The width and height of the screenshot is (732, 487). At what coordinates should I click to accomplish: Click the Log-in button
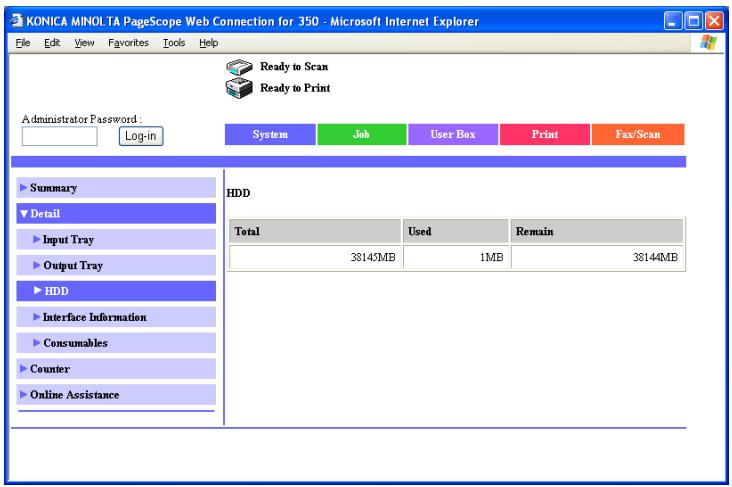coord(141,136)
